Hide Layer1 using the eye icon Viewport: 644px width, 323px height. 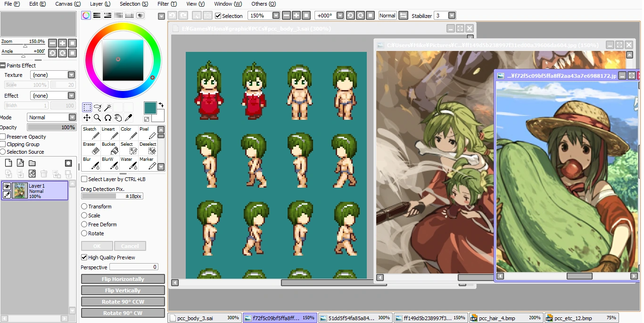tap(7, 186)
